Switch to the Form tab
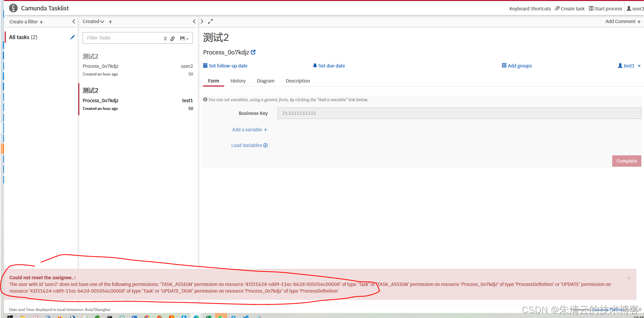The height and width of the screenshot is (318, 644). pos(213,81)
